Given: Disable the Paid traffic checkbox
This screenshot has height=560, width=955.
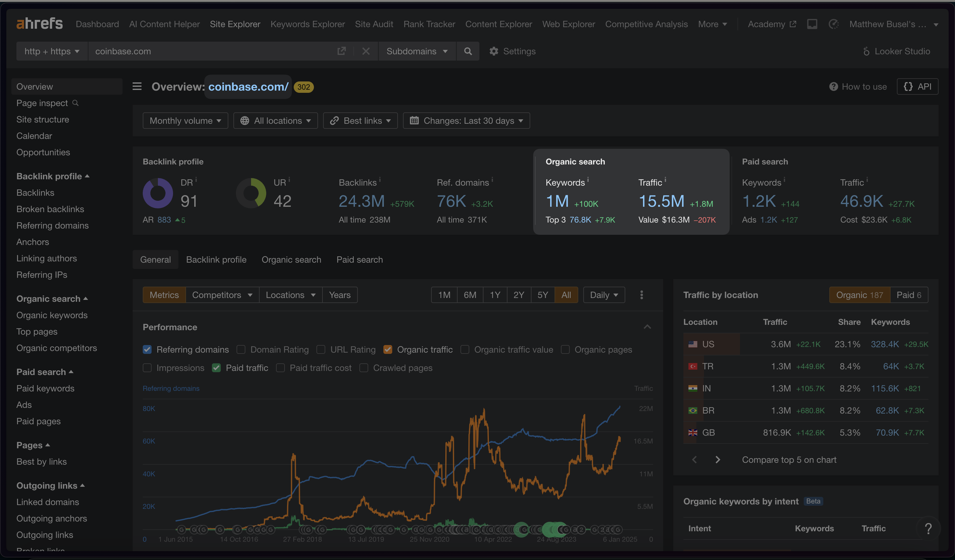Looking at the screenshot, I should [x=216, y=368].
